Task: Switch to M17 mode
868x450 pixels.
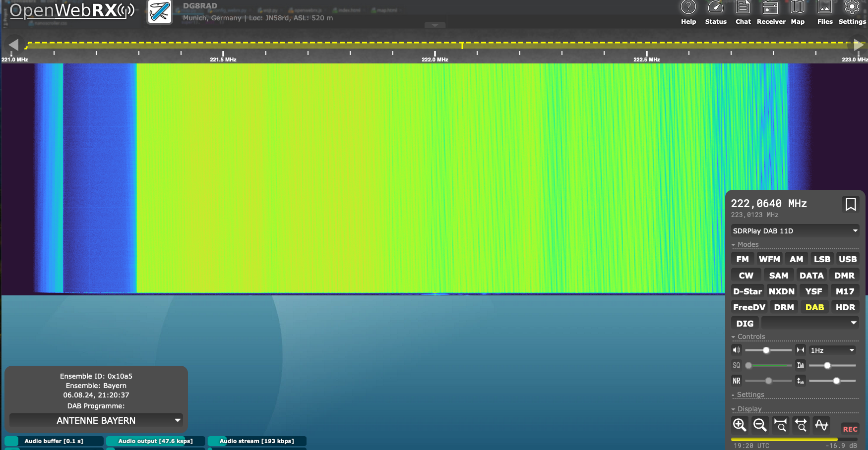Action: tap(845, 291)
